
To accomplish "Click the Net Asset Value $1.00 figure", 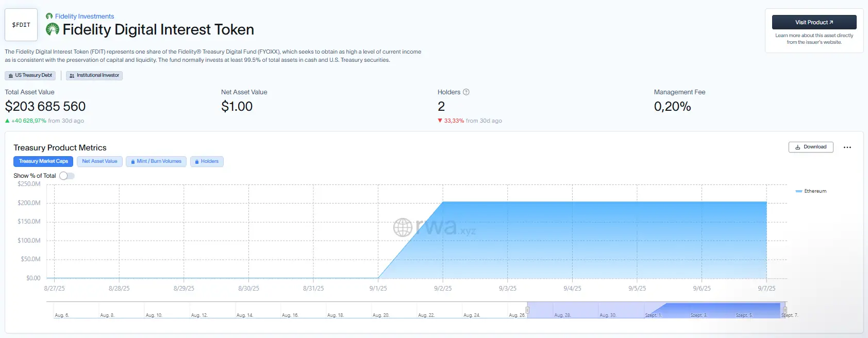I will 237,107.
